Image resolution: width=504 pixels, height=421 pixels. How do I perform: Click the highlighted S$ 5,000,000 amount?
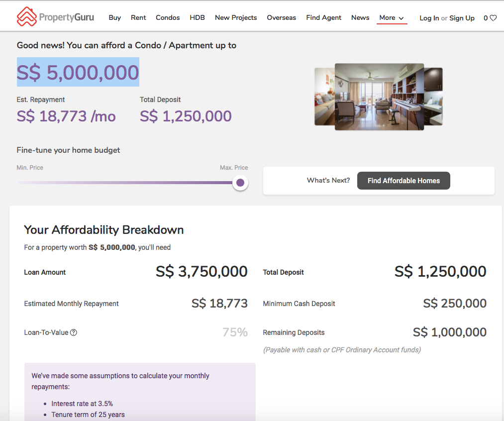(x=78, y=72)
